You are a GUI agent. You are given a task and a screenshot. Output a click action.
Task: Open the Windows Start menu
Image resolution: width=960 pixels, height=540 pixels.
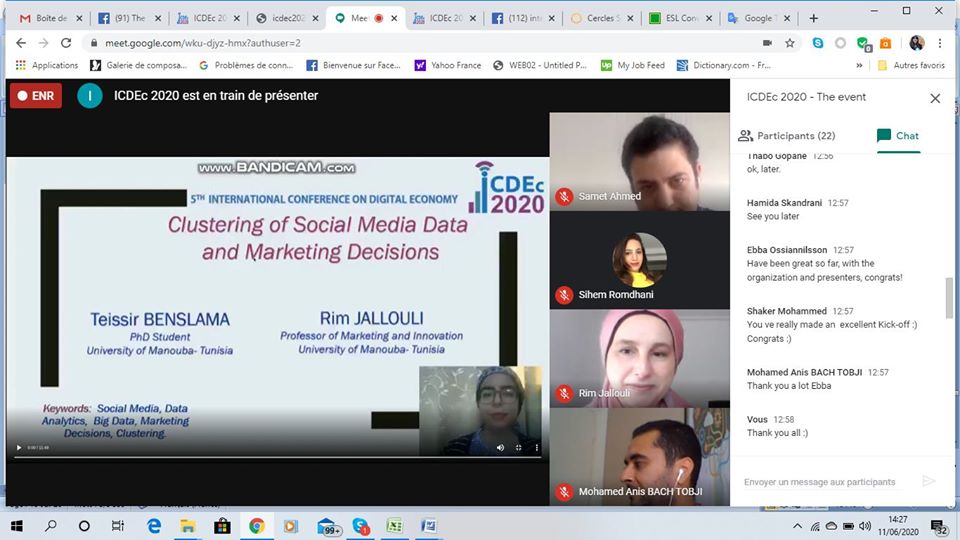(17, 526)
